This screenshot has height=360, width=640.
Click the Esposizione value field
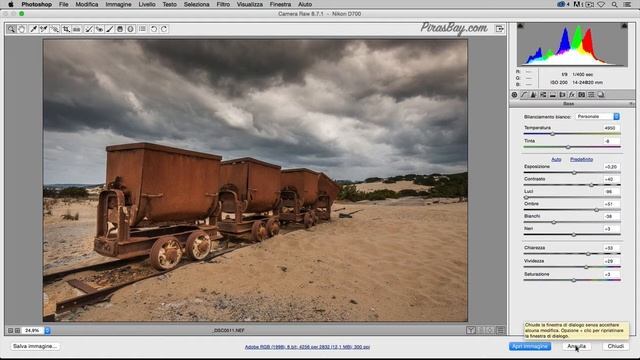point(611,167)
